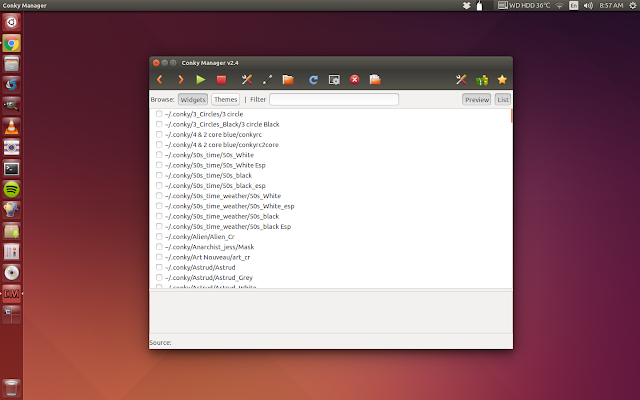The image size is (640, 400).
Task: Stop widget with red square icon
Action: pos(221,80)
